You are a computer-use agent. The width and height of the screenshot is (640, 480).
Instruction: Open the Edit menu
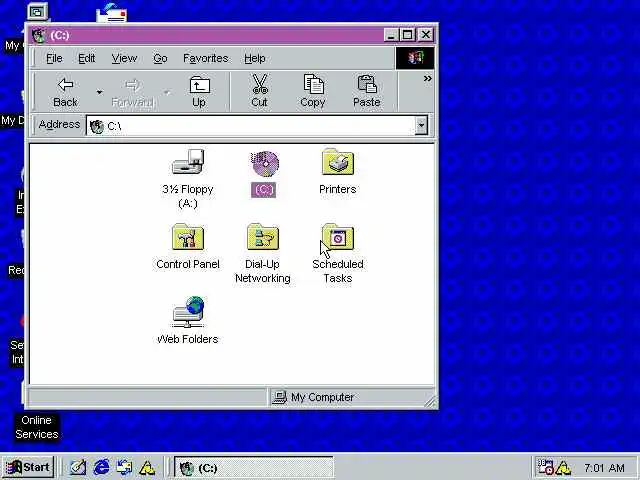pos(87,58)
